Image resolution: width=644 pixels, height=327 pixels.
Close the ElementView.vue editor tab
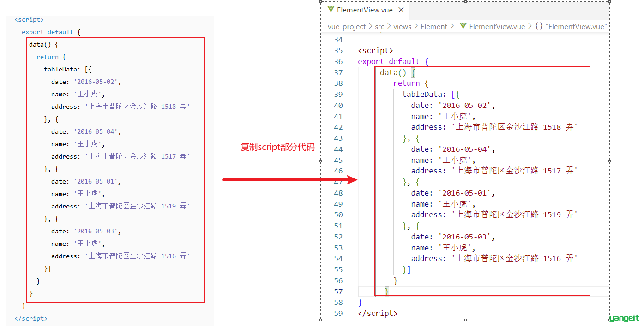coord(401,10)
